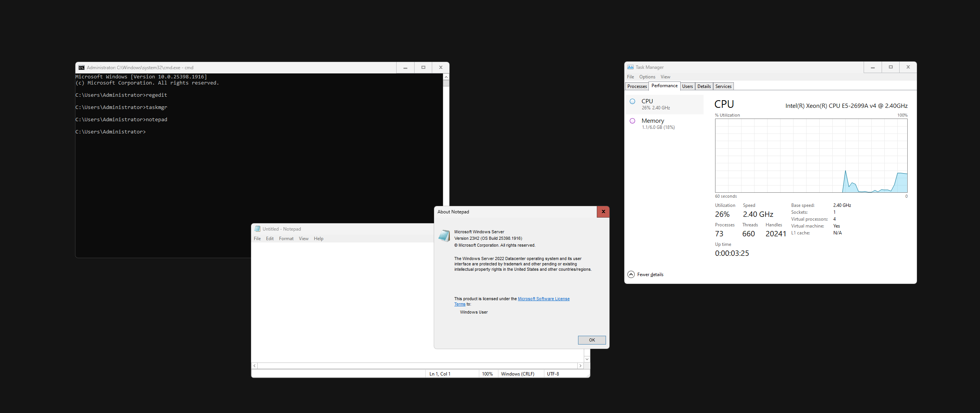
Task: Open the Task Manager View menu
Action: [x=665, y=77]
